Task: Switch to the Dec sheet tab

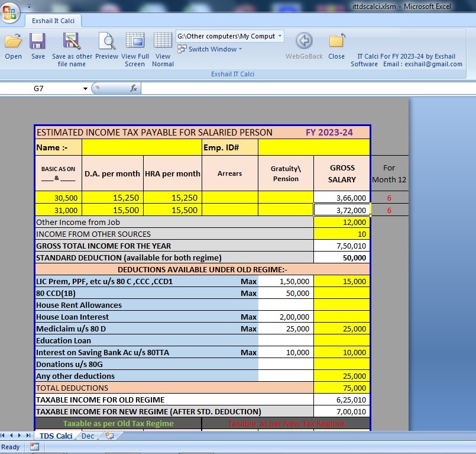Action: (x=88, y=436)
